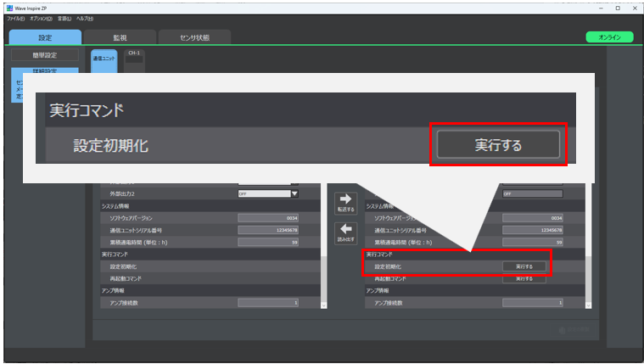Open the ファイル menu

click(x=15, y=19)
